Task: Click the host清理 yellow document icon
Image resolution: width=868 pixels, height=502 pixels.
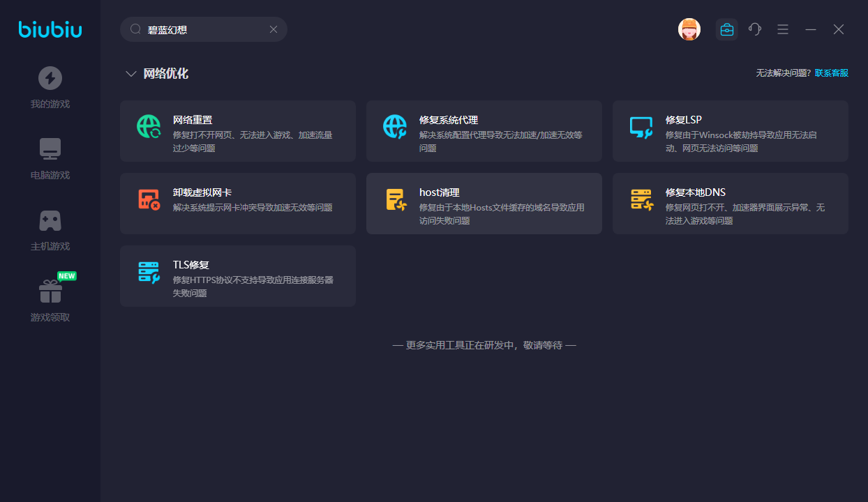Action: [395, 199]
